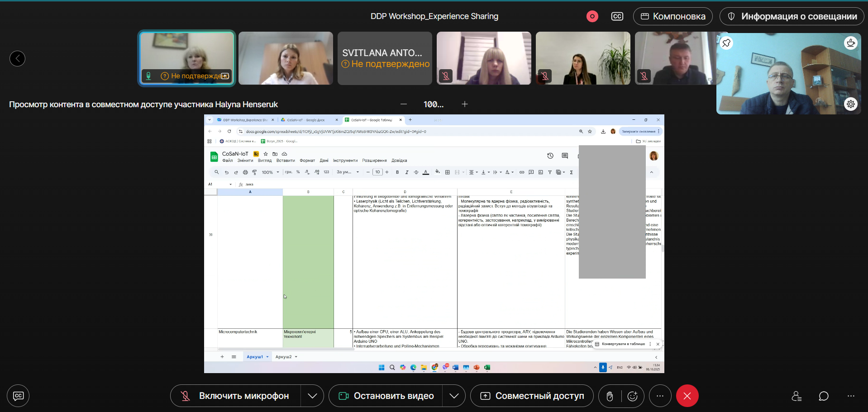Click the pin icon on self-view video
This screenshot has height=412, width=868.
coord(726,43)
